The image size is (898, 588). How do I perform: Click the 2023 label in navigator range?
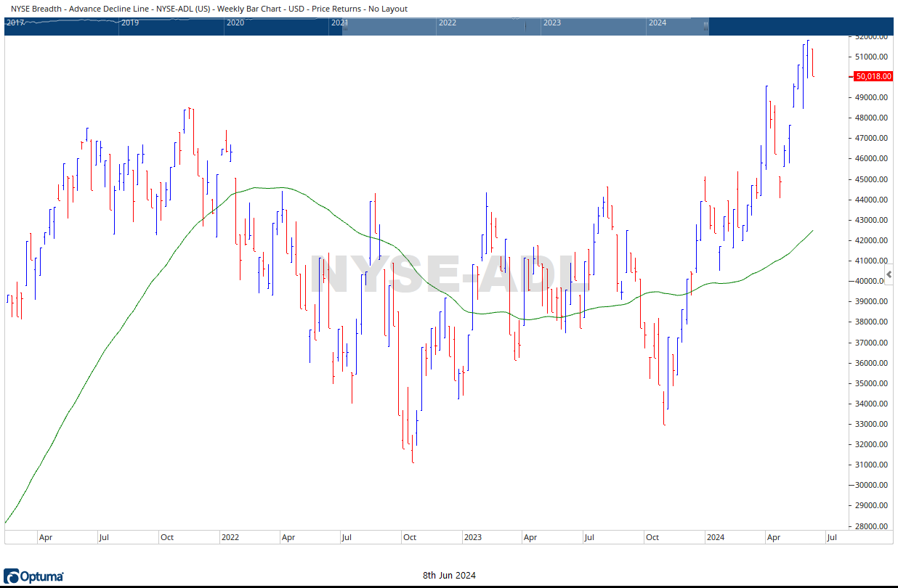[552, 23]
